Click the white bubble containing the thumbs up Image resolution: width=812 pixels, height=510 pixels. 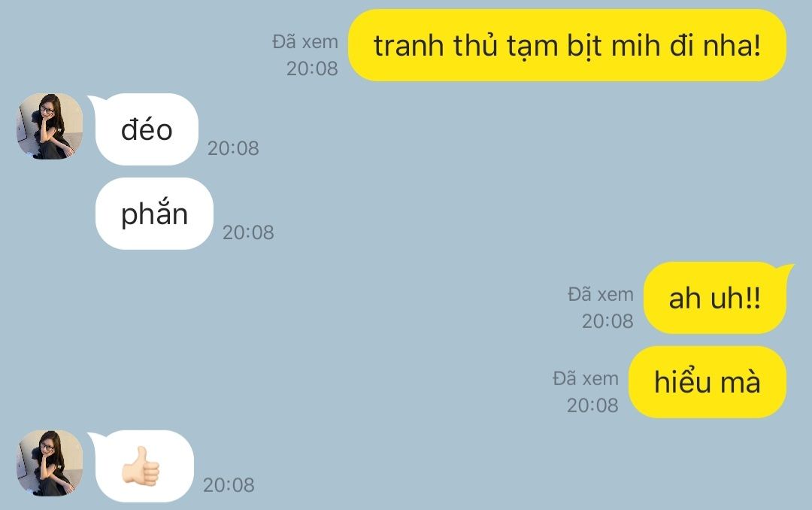[x=144, y=466]
